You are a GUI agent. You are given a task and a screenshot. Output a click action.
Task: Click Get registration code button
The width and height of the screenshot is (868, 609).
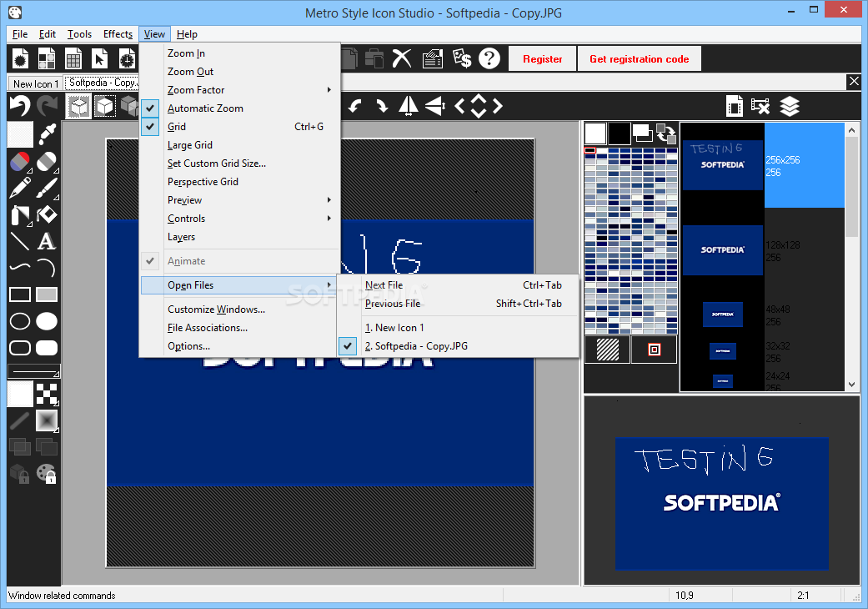point(640,58)
